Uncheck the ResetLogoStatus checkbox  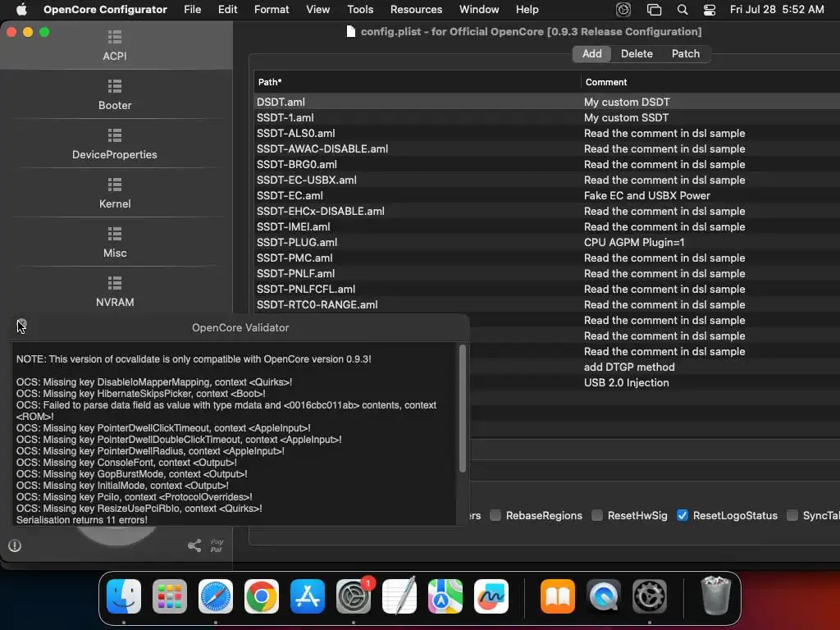pos(682,515)
